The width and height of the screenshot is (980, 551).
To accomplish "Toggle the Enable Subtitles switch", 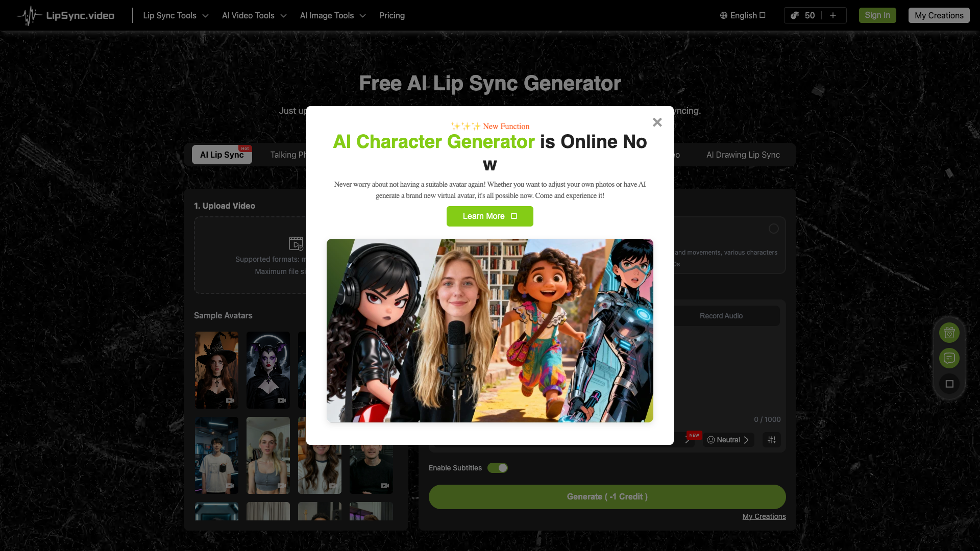I will coord(497,468).
